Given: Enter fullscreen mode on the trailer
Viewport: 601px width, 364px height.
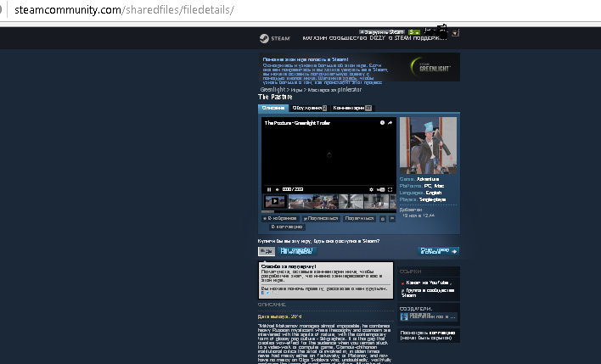Looking at the screenshot, I should click(x=390, y=189).
